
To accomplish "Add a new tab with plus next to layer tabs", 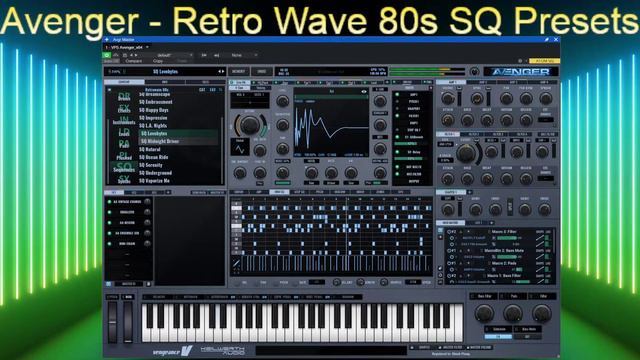I will [168, 192].
